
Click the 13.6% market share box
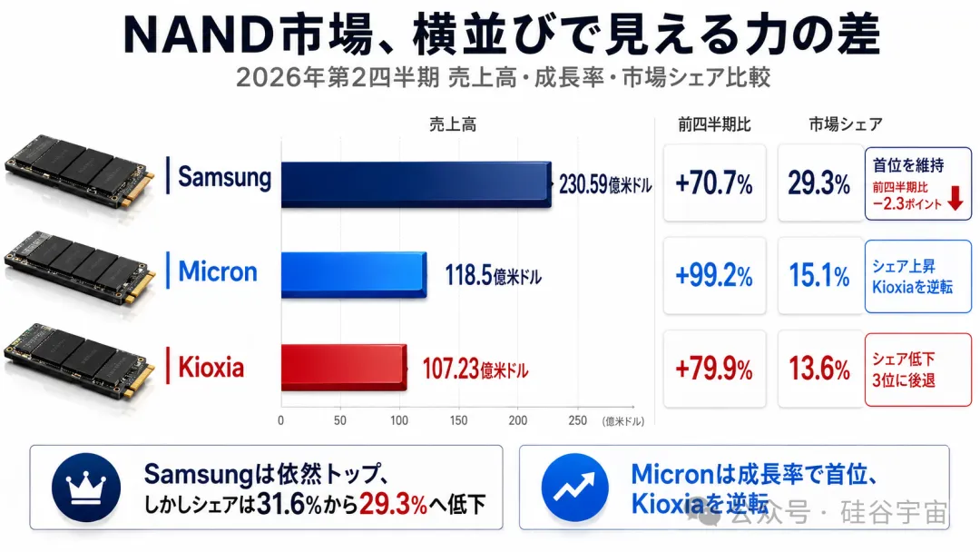[x=820, y=369]
